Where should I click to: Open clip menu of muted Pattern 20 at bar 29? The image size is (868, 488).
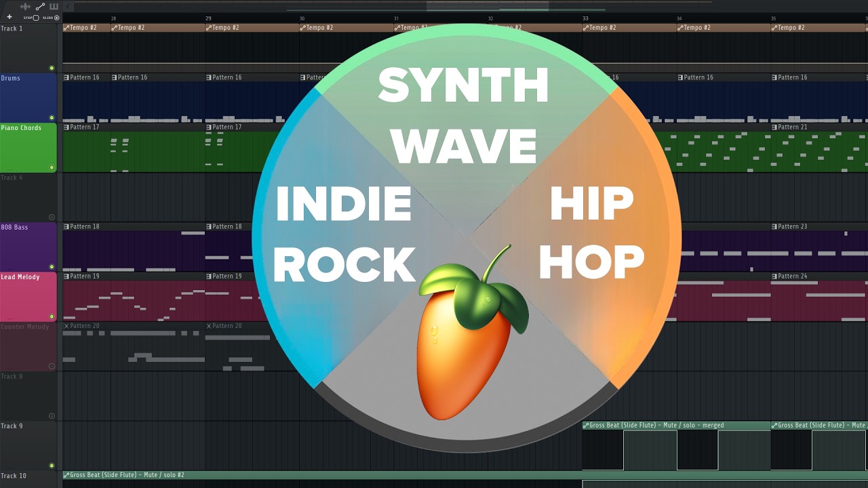(208, 326)
